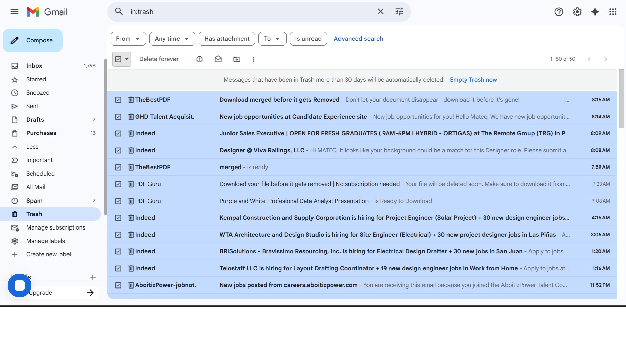Open the More options three-dot menu
The width and height of the screenshot is (626, 364).
click(253, 59)
